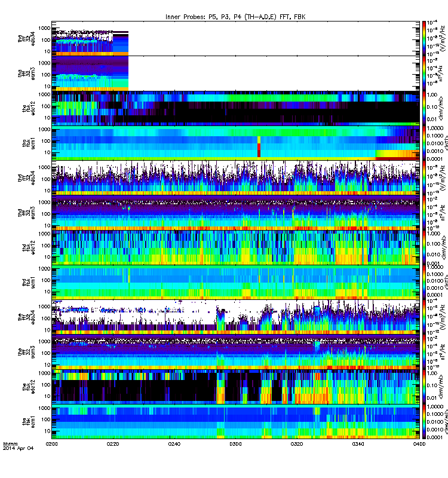The height and width of the screenshot is (478, 448).
Task: Click inside the the fff scm3 spectrogram
Action: [x=235, y=352]
